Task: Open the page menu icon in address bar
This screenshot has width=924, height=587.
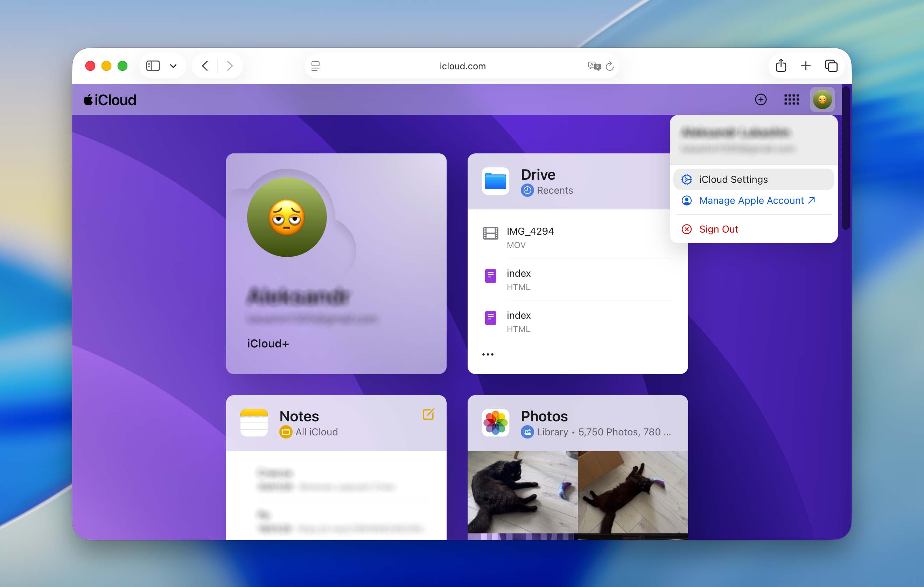Action: pos(315,66)
